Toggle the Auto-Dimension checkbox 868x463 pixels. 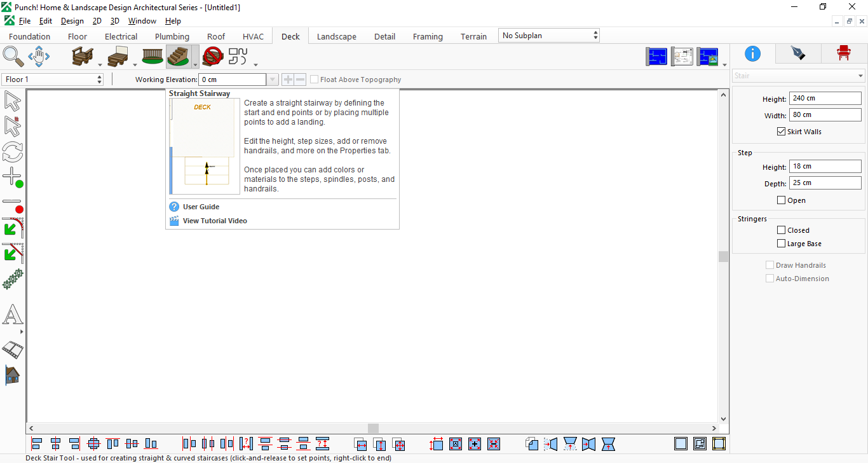click(x=770, y=279)
